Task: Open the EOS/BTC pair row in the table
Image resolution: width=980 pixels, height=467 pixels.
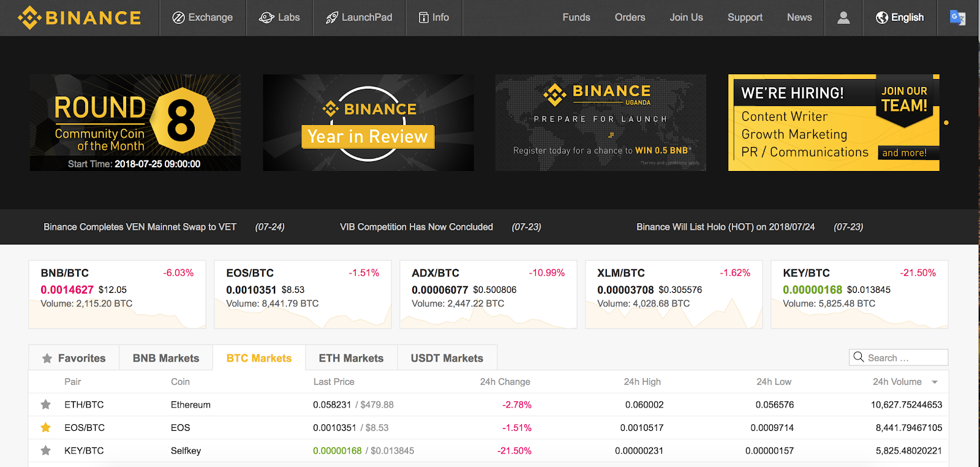Action: click(488, 428)
